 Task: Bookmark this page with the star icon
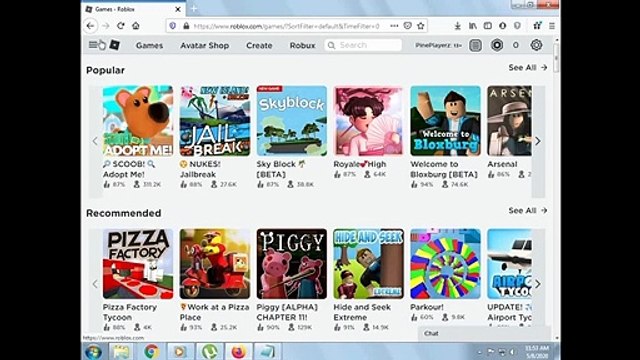[421, 26]
